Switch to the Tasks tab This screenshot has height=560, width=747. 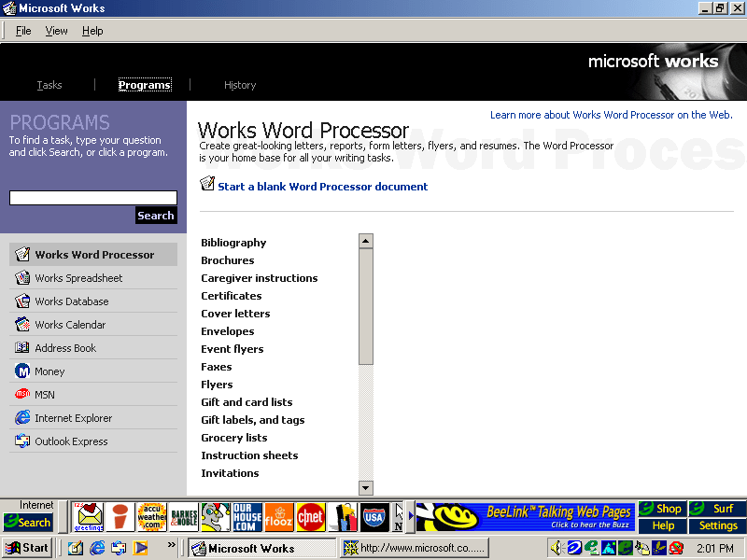click(49, 85)
